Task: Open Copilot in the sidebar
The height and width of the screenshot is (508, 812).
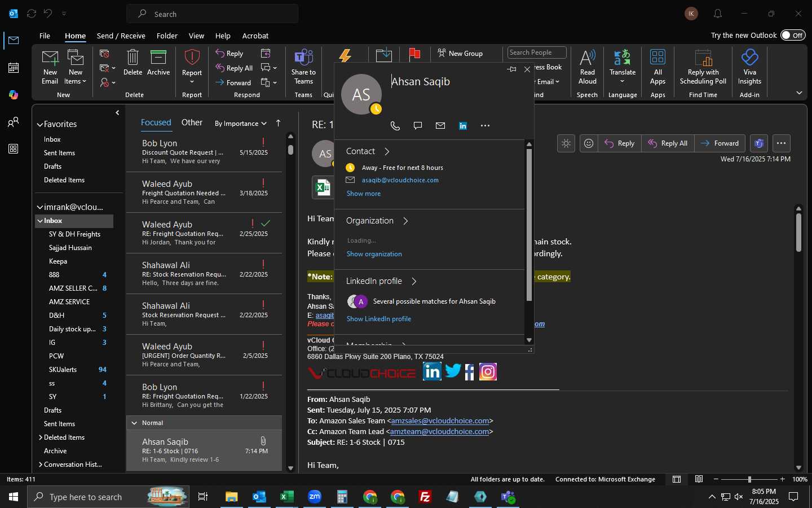Action: click(14, 95)
